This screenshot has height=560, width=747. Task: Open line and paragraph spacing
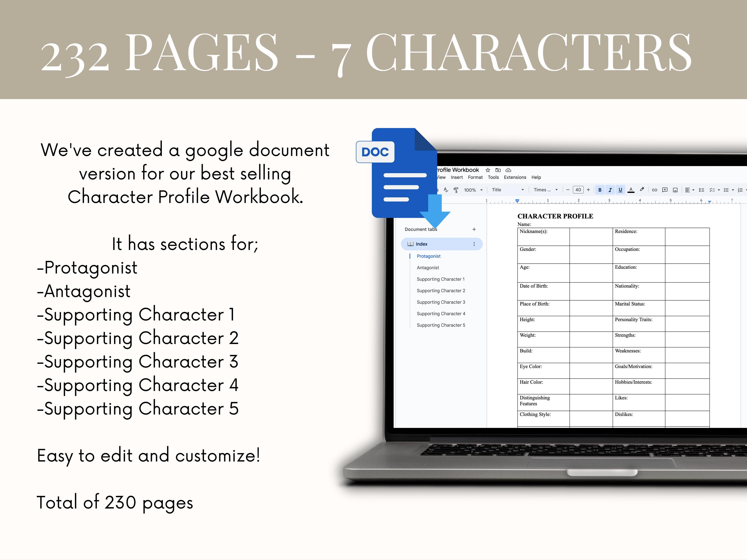pyautogui.click(x=701, y=190)
